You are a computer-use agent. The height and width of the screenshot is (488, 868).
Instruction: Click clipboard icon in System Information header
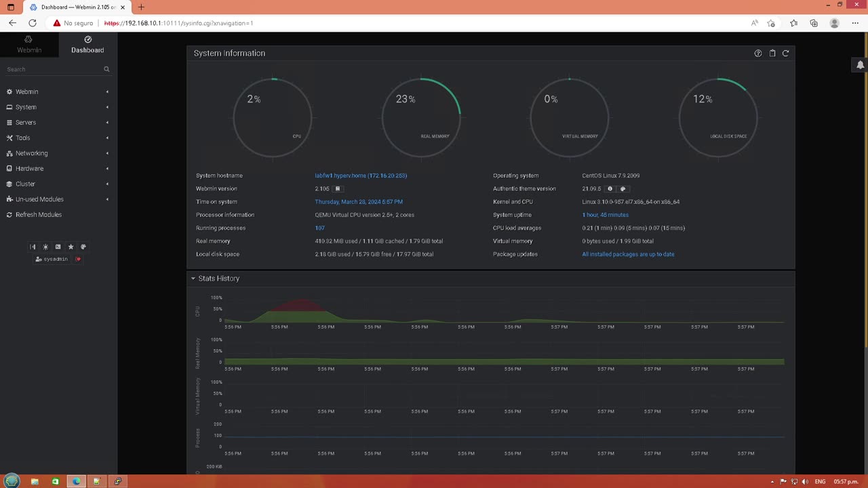point(772,53)
